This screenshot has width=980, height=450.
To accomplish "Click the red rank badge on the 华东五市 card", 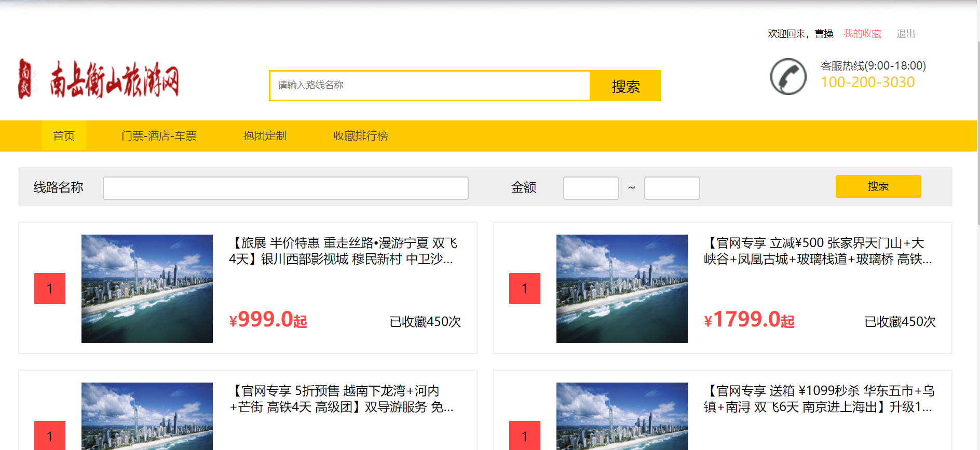I will (525, 435).
